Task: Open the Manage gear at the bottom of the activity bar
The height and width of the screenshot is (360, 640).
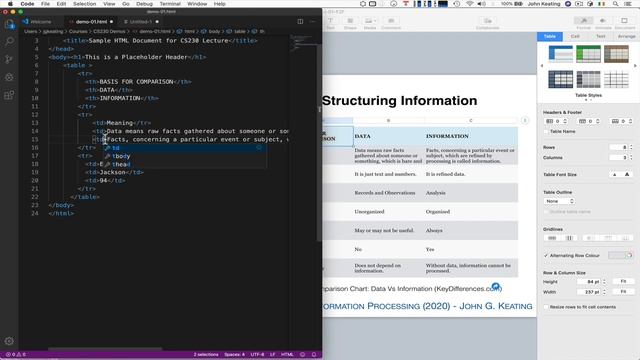Action: pyautogui.click(x=9, y=341)
